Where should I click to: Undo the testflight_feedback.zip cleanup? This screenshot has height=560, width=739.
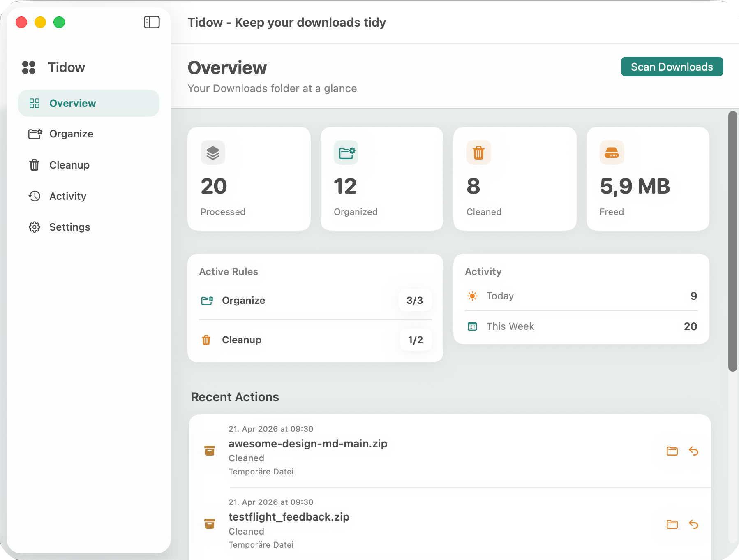(693, 524)
